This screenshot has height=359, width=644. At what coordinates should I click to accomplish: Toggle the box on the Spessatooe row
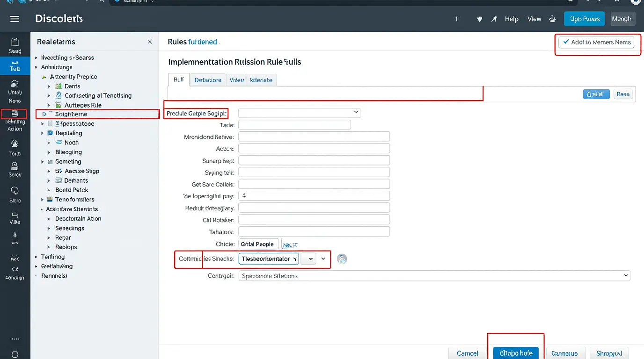point(51,124)
